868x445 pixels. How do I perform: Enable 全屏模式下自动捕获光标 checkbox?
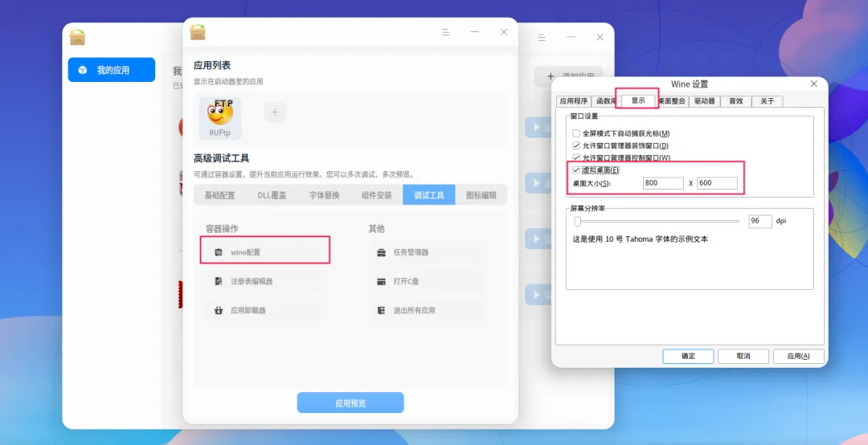(x=576, y=133)
